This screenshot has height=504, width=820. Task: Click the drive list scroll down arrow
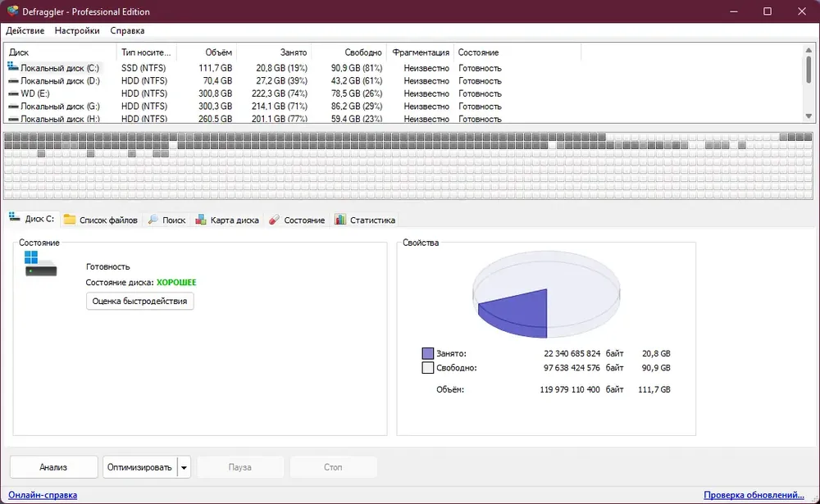click(809, 116)
